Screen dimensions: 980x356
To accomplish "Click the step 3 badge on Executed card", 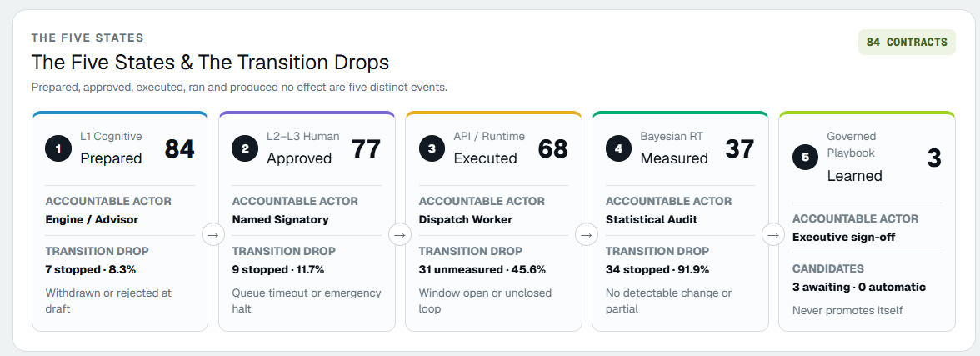I will 432,148.
